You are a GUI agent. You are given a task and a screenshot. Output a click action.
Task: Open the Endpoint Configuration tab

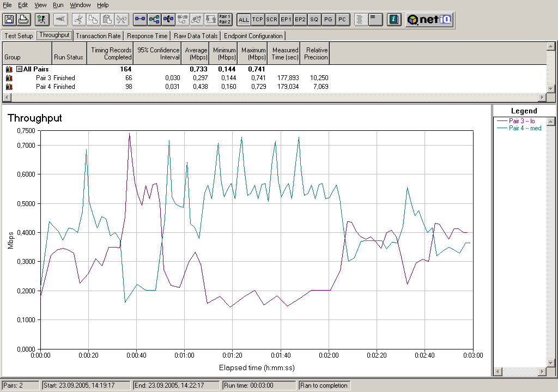click(253, 36)
